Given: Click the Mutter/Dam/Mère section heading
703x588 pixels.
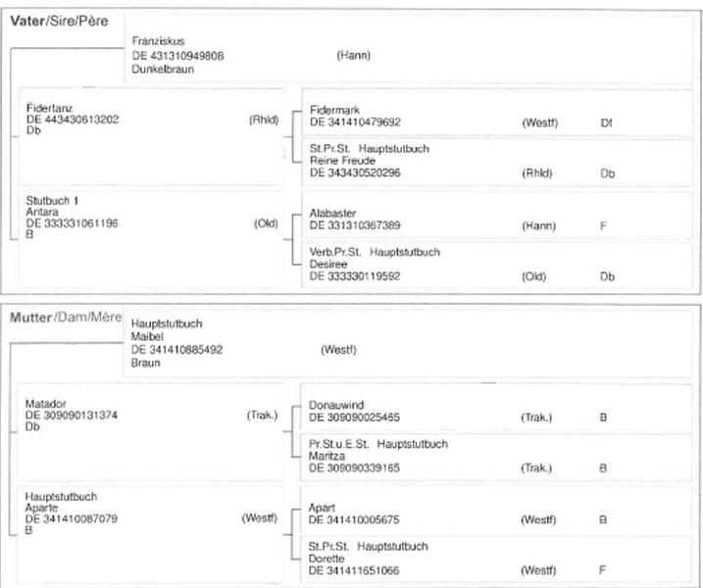Looking at the screenshot, I should click(66, 317).
